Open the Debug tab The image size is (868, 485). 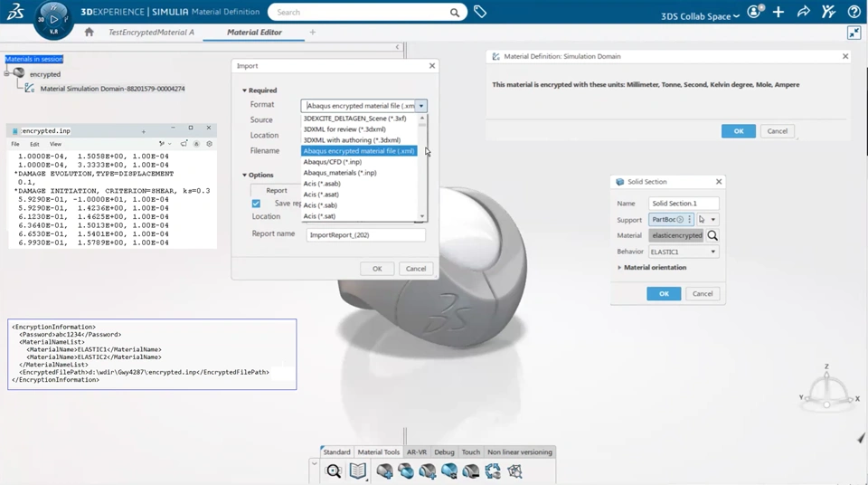click(444, 452)
